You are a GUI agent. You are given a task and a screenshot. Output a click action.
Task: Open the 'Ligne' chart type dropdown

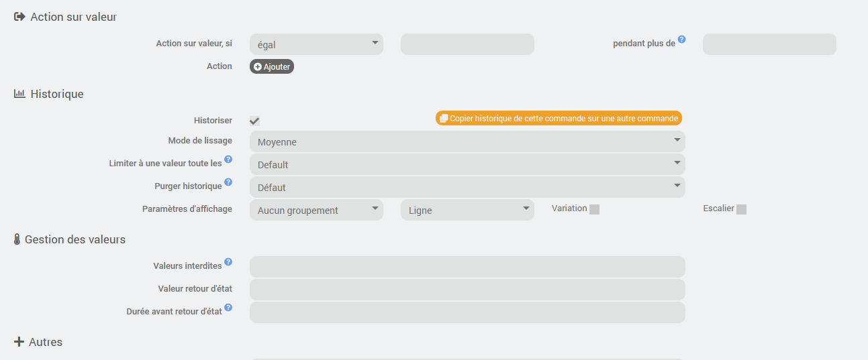click(x=467, y=210)
